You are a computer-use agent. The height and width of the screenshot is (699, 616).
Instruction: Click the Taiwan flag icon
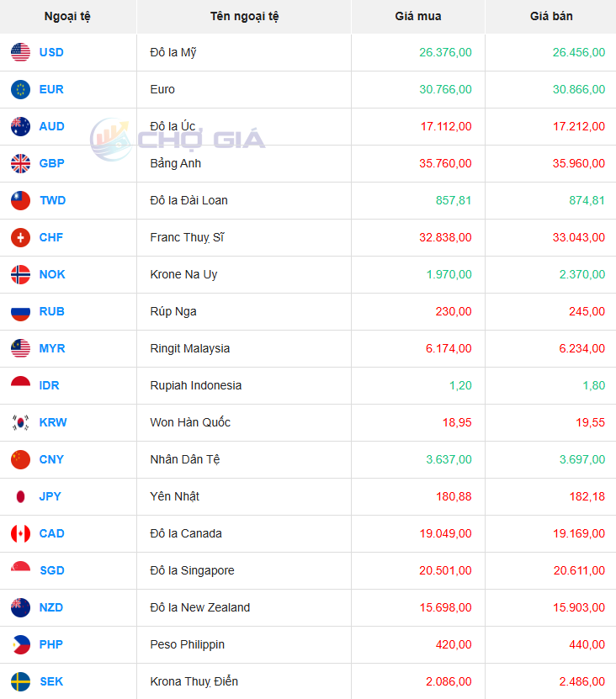20,200
